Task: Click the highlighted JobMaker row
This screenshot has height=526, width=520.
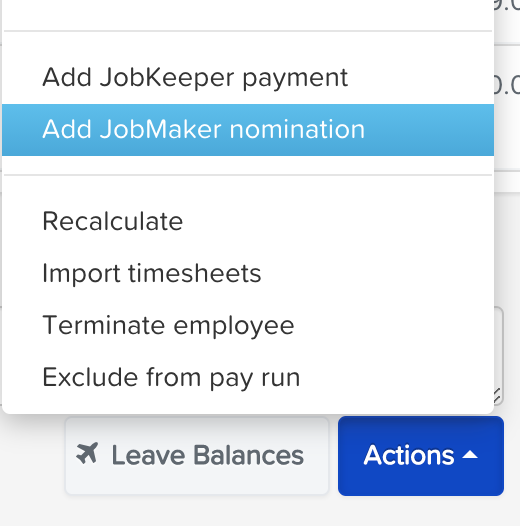Action: [248, 130]
